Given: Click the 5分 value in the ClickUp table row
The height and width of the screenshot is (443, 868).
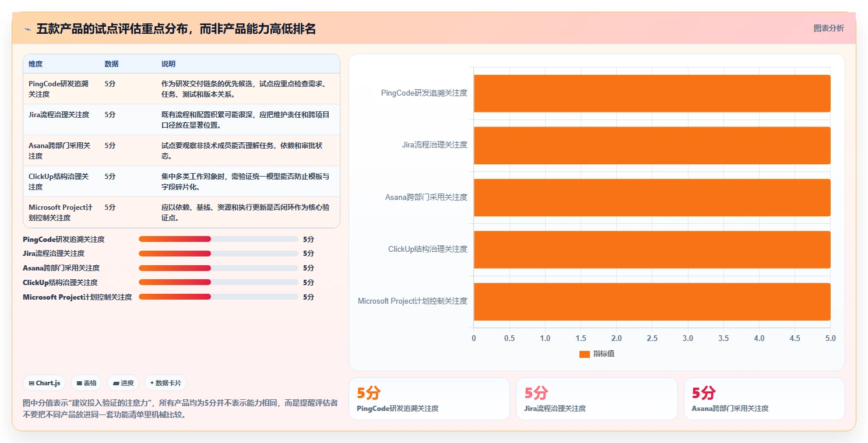Looking at the screenshot, I should (110, 177).
